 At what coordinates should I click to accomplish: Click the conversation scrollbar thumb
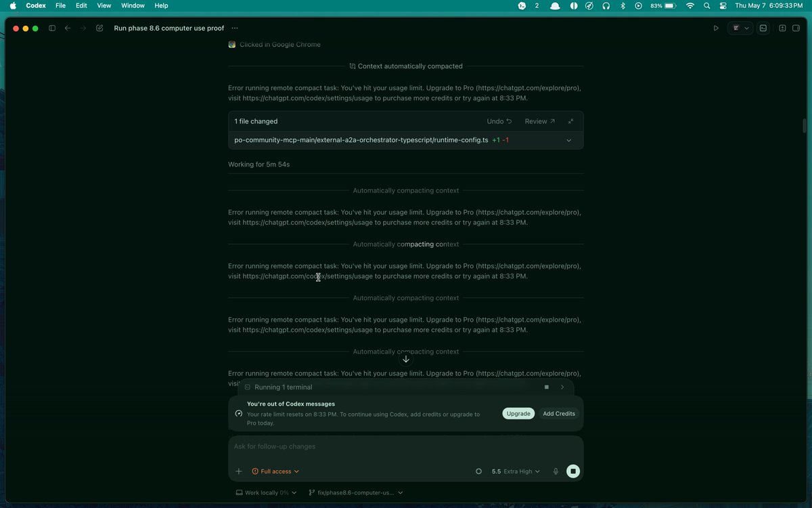(x=804, y=126)
